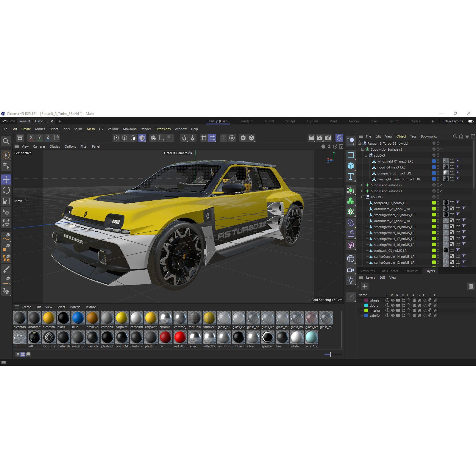
Task: Click the coordinate system icon next to Z
Action: point(56,138)
